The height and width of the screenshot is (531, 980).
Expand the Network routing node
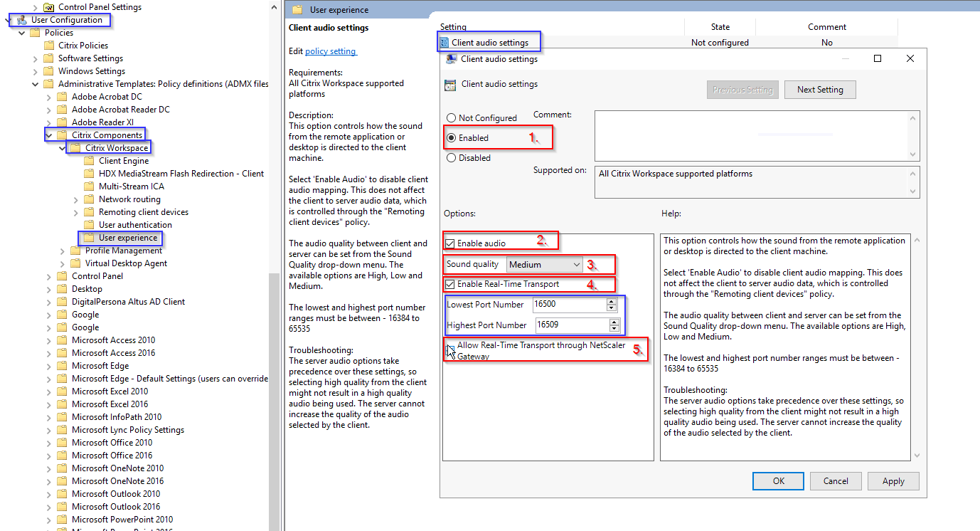pos(76,199)
